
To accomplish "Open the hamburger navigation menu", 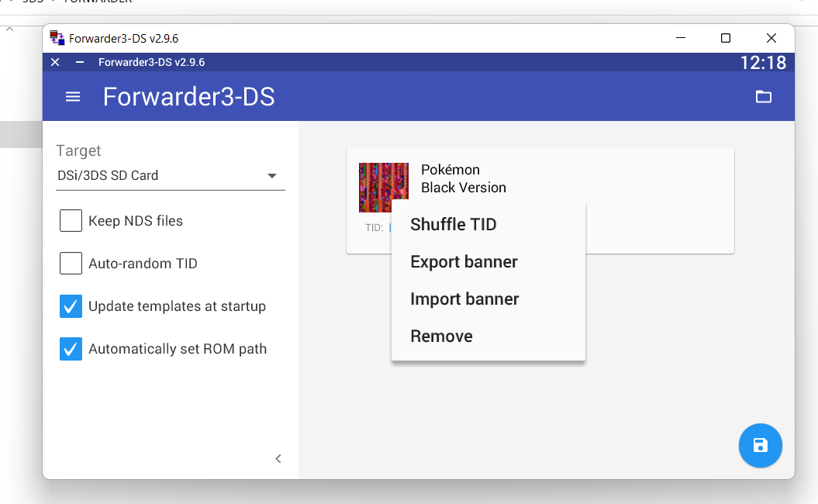I will click(73, 97).
